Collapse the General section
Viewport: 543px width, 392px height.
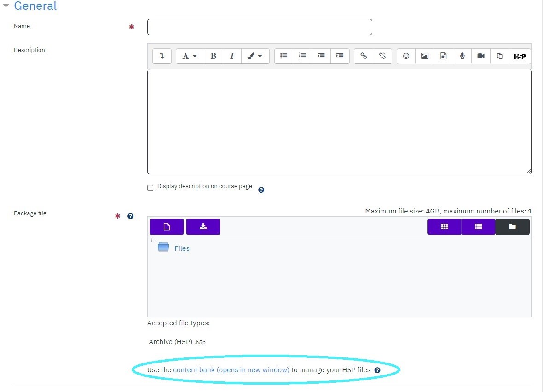click(6, 6)
